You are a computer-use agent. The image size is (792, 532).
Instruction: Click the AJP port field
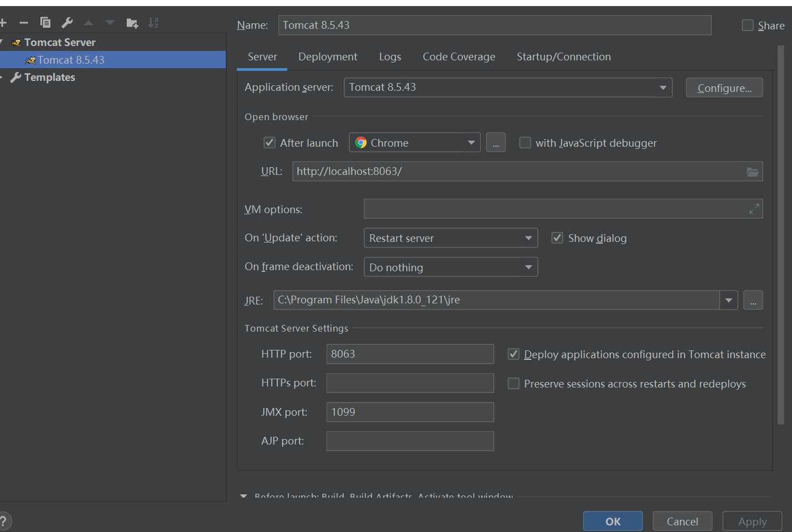[x=410, y=441]
